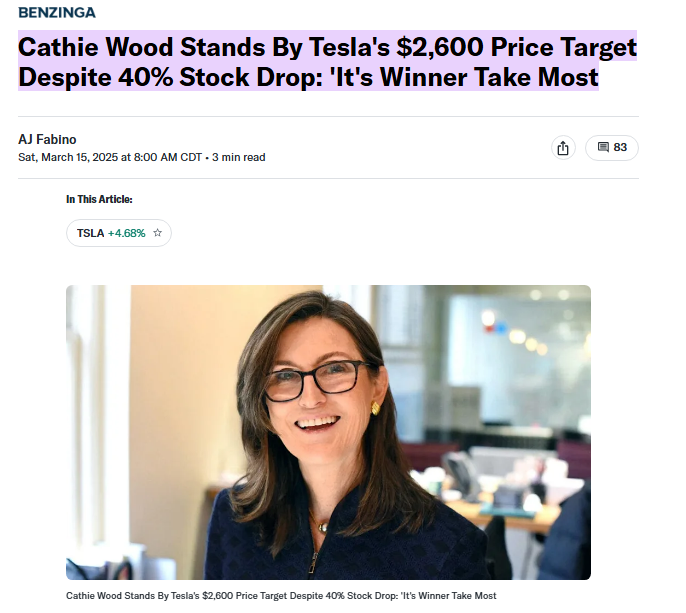
Task: Click the '$2,600' figure in headline
Action: tap(440, 47)
